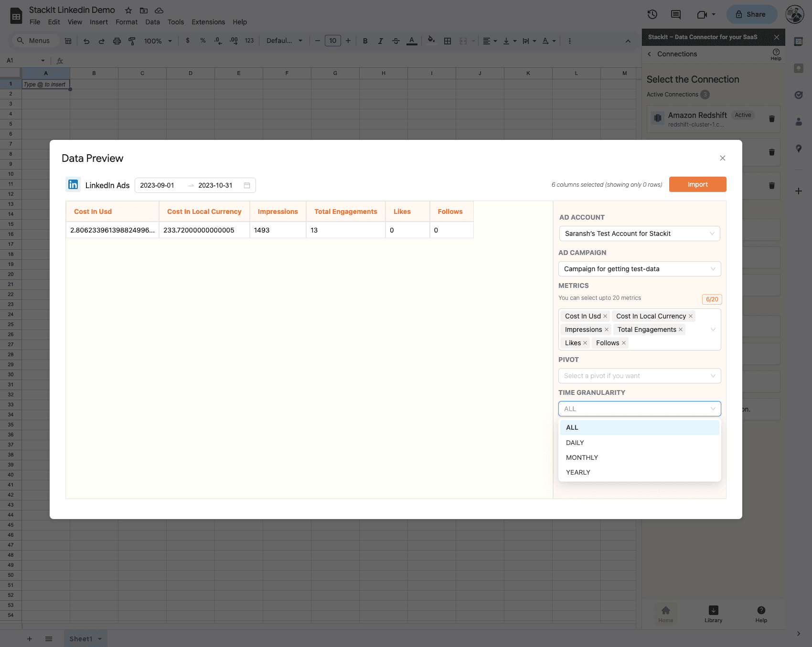Toggle strikethrough formatting
Image resolution: width=812 pixels, height=647 pixels.
tap(396, 41)
